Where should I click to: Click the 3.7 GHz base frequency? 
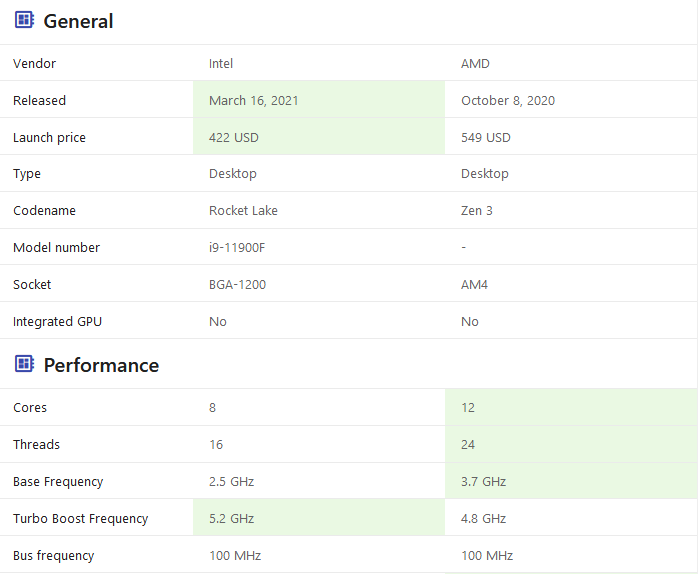pos(483,482)
